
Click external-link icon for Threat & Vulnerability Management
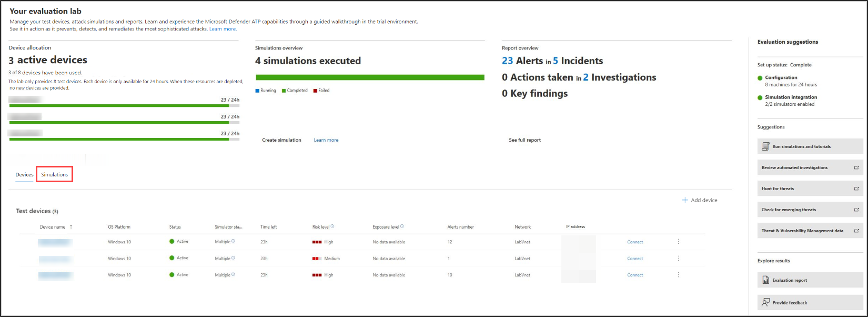tap(856, 231)
